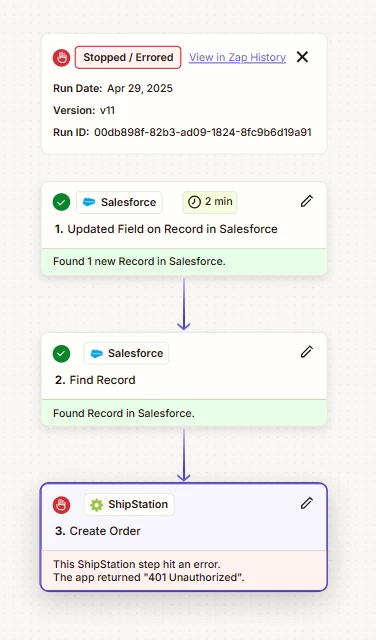Edit step 1 with pencil icon
376x640 pixels.
click(x=307, y=201)
